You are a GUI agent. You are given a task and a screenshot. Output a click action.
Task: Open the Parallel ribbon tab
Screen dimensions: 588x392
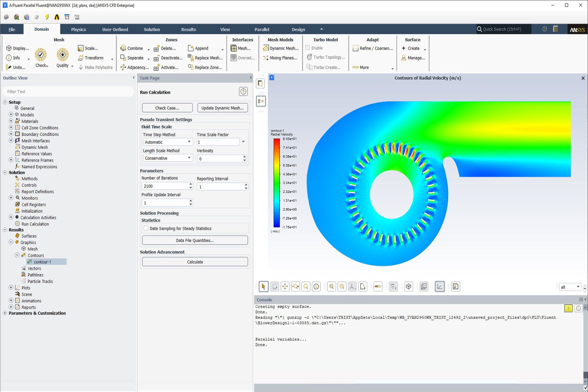click(262, 29)
